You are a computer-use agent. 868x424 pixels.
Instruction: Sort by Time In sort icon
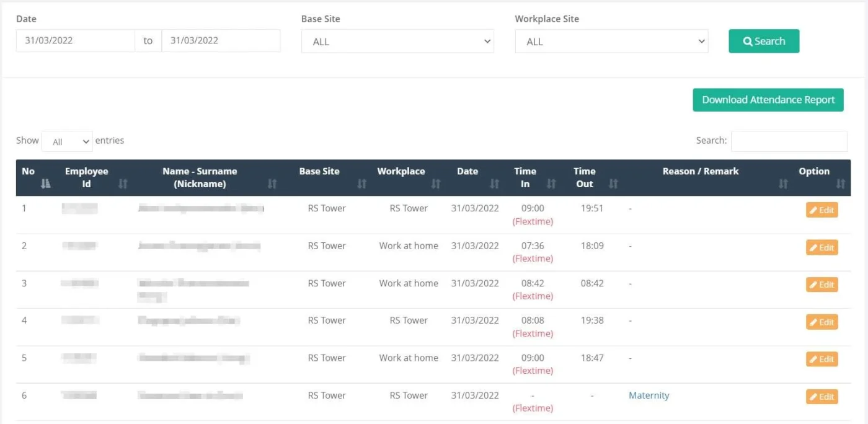click(551, 183)
